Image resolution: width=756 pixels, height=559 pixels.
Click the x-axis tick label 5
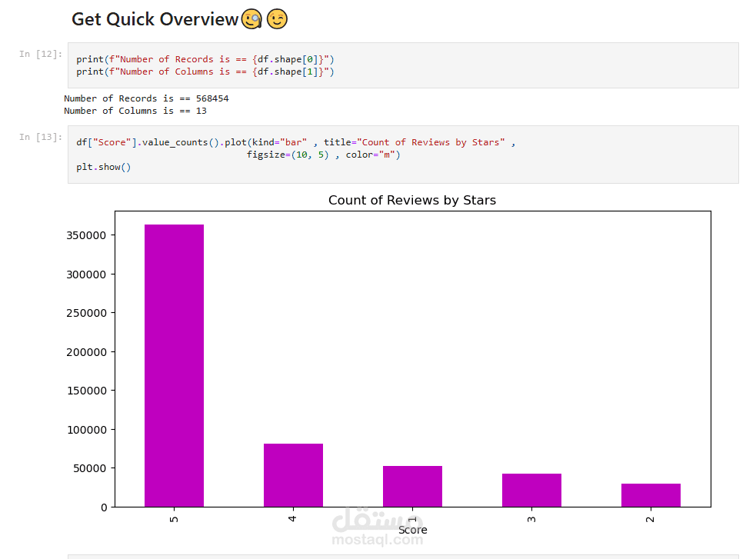click(x=174, y=520)
